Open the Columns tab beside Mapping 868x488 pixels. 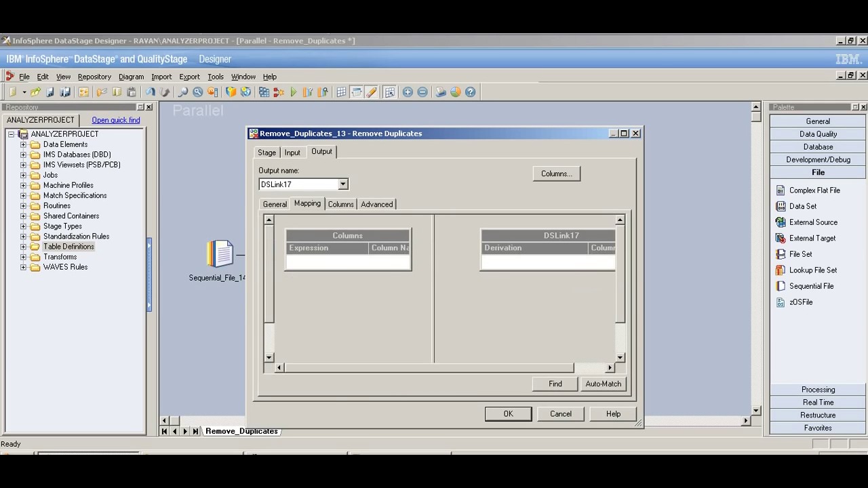[x=340, y=204]
